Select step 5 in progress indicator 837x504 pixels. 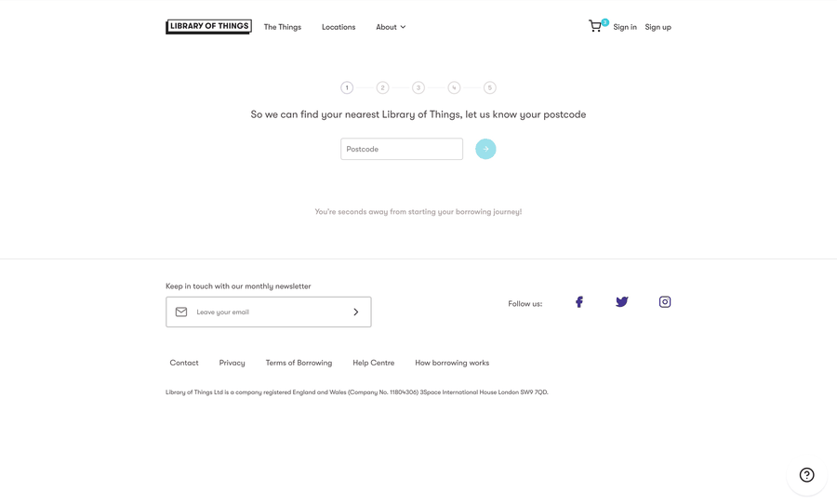coord(490,87)
